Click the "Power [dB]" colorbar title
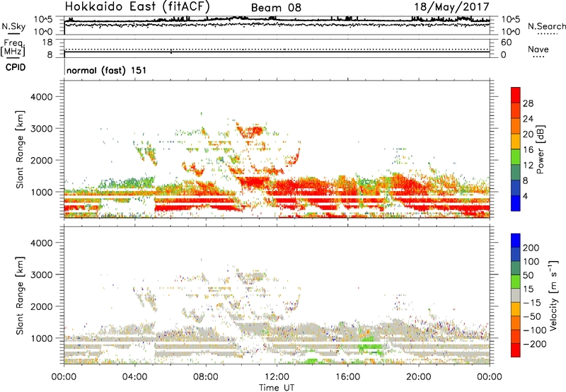Screen dimensions: 566x392 [540, 149]
